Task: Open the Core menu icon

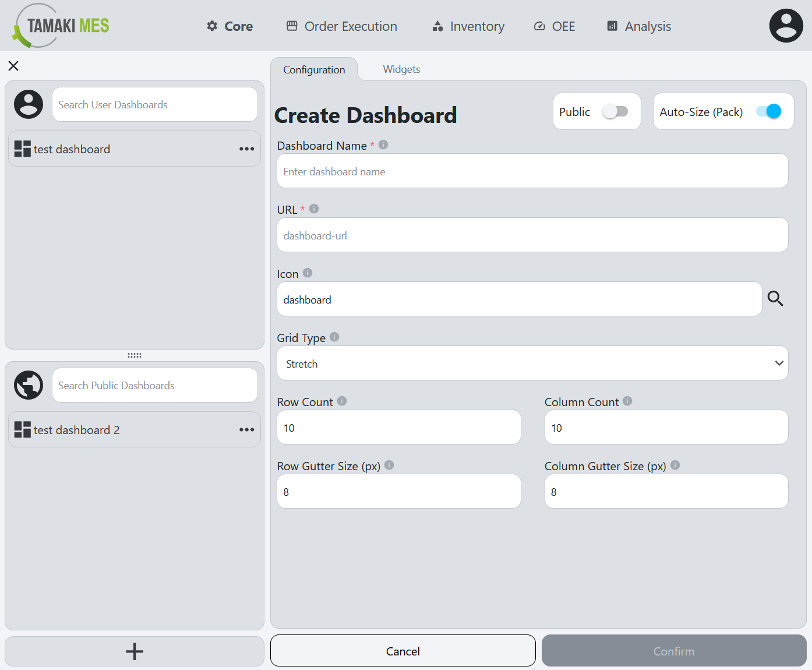Action: pyautogui.click(x=211, y=26)
